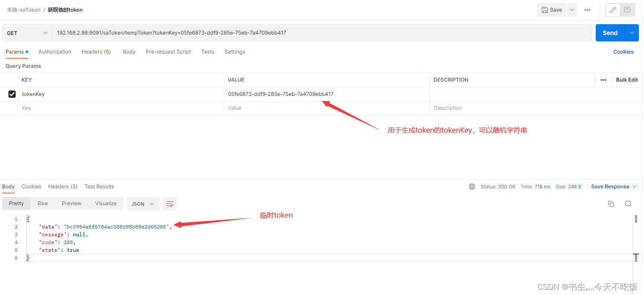The width and height of the screenshot is (644, 295).
Task: Open the response Headers (5) tab
Action: click(63, 187)
